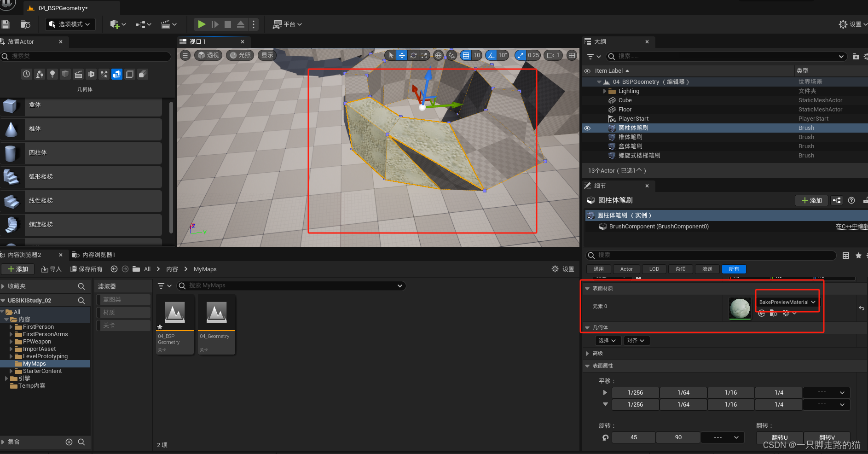Select the Volumes category icon

click(130, 74)
